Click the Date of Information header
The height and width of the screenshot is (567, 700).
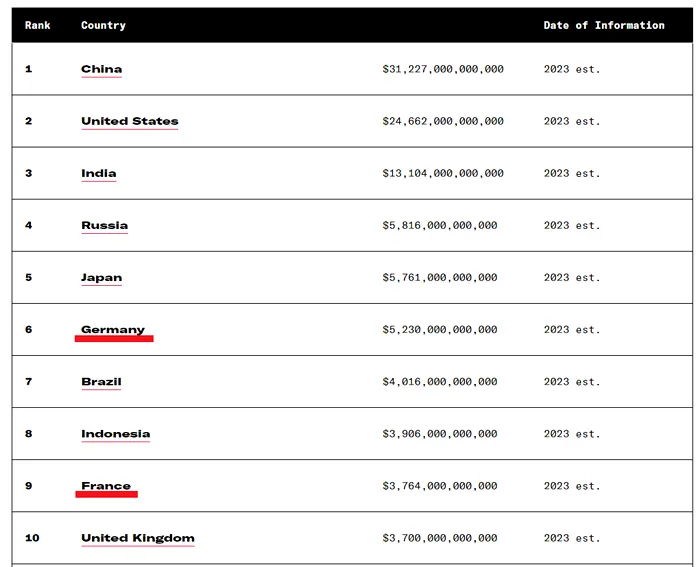coord(604,25)
